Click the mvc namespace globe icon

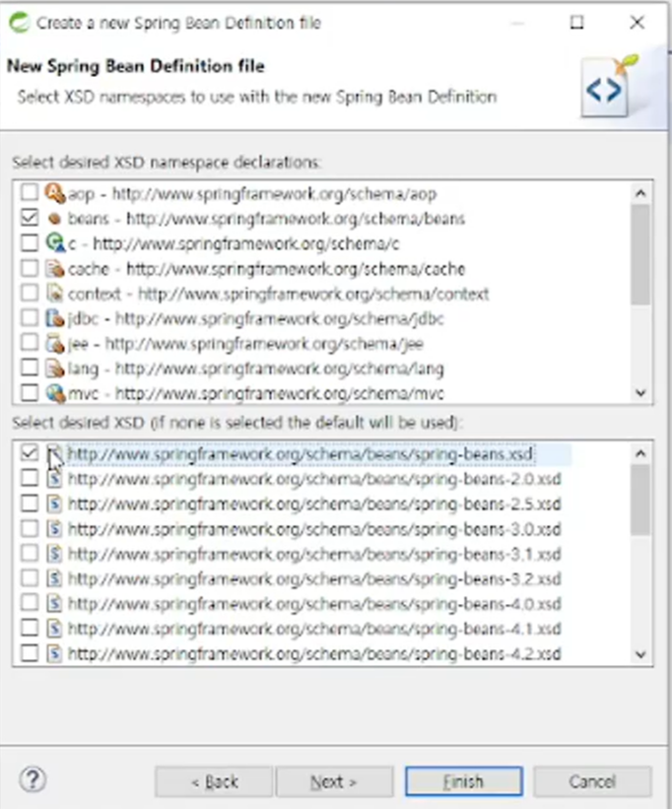[x=54, y=394]
